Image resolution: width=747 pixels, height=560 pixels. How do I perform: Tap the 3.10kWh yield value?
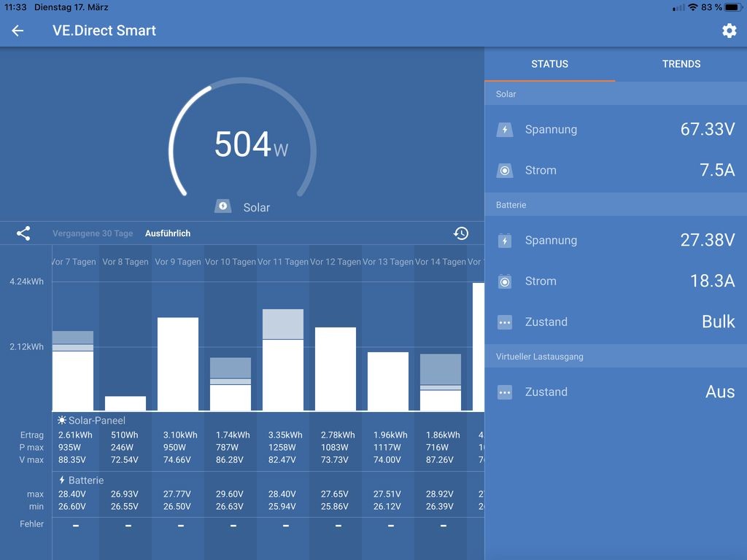coord(180,435)
